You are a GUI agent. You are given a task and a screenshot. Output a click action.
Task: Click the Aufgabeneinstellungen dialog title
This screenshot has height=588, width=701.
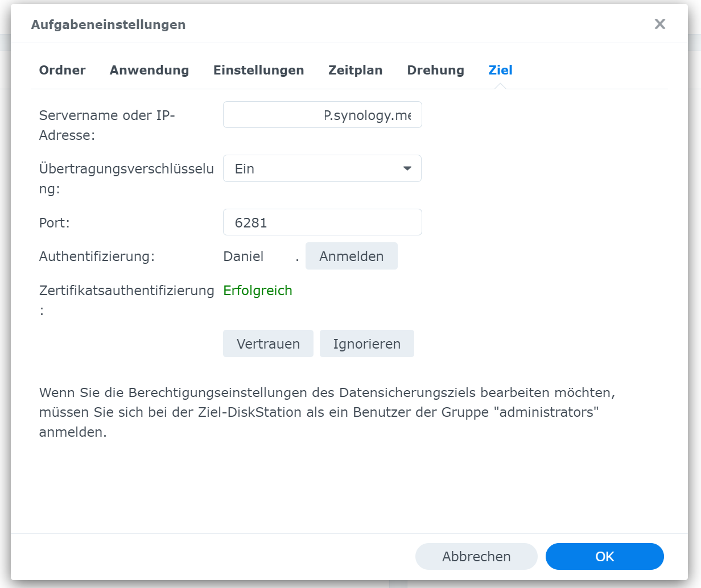pos(108,24)
